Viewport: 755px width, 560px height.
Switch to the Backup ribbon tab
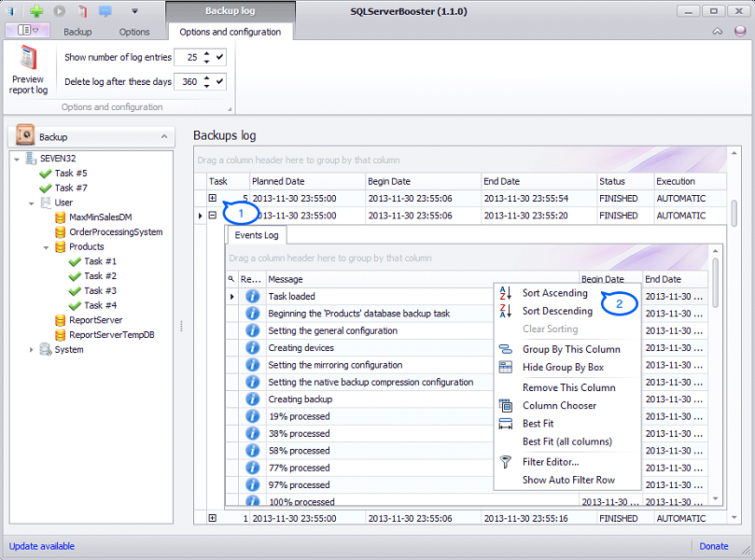[x=77, y=32]
